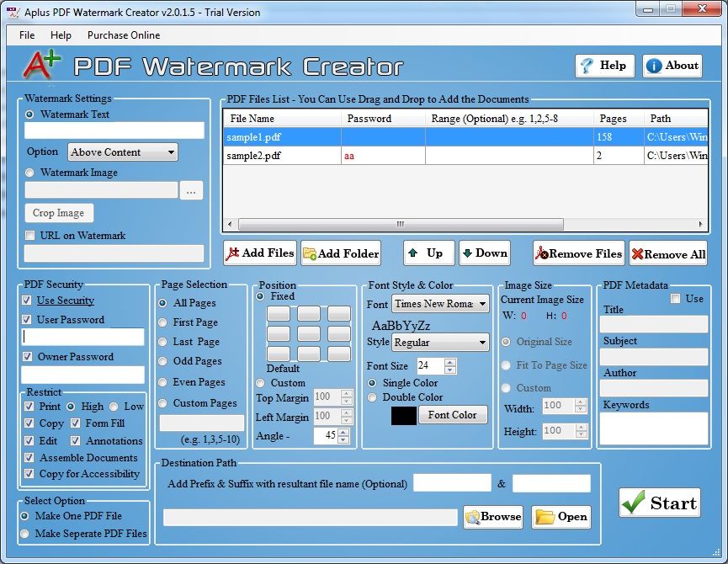This screenshot has height=564, width=728.
Task: Enable Use checkbox in PDF Metadata
Action: click(x=676, y=299)
